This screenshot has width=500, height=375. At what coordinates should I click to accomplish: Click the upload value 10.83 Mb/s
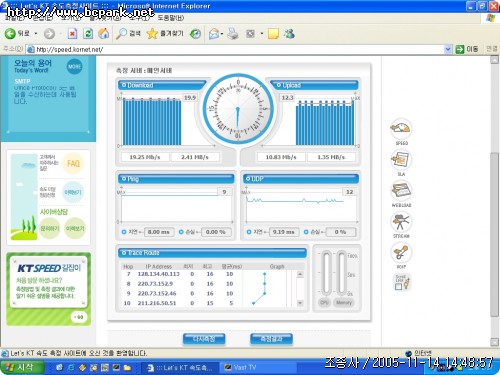[x=281, y=157]
